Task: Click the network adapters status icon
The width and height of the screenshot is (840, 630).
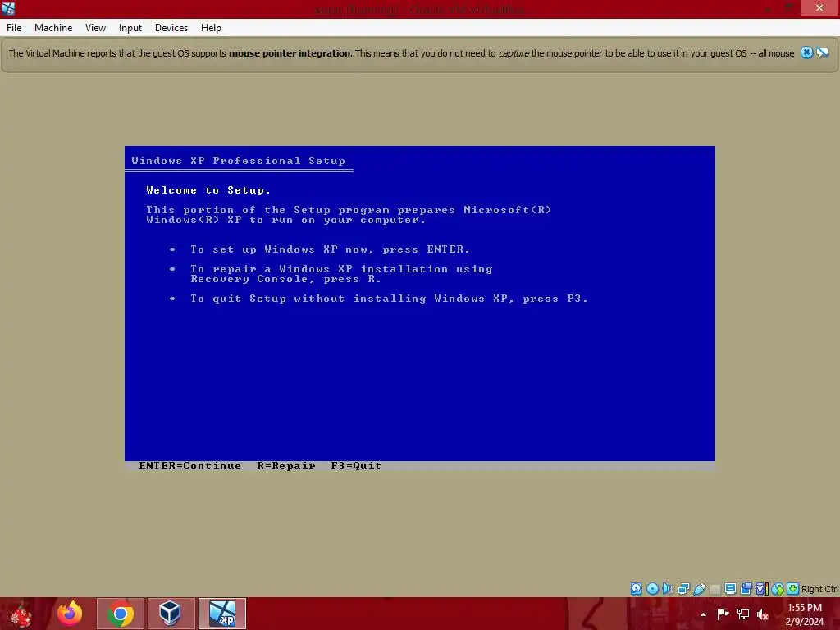Action: coord(683,589)
